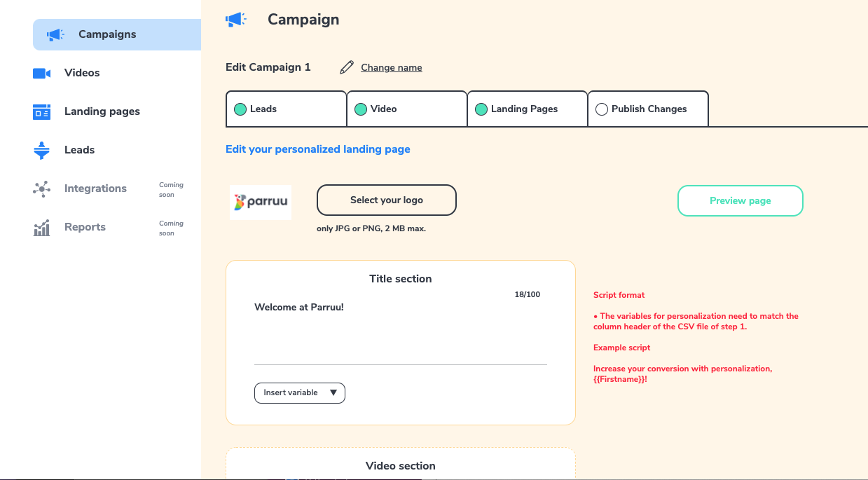Click the Parruu logo thumbnail
The image size is (868, 480).
coord(261,203)
